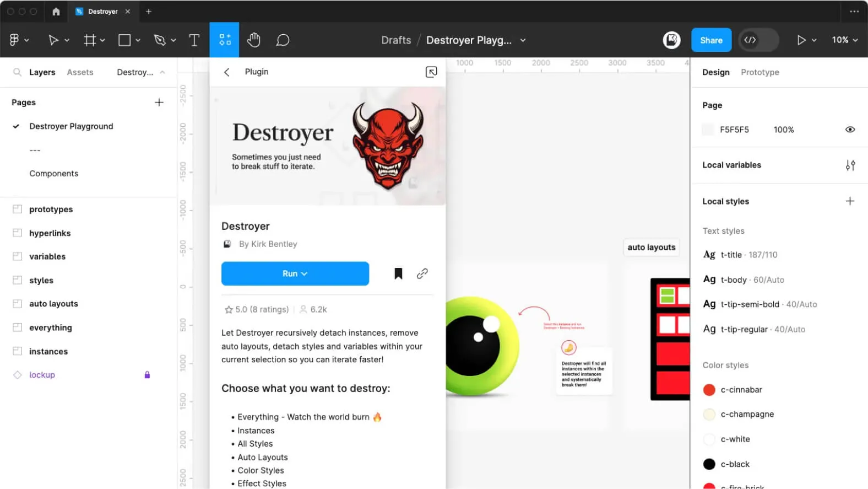Toggle Dev Mode switch
This screenshot has width=868, height=489.
pyautogui.click(x=758, y=40)
